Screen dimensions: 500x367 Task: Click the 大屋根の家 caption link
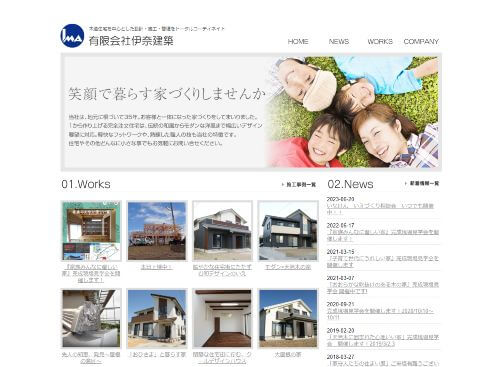(288, 355)
